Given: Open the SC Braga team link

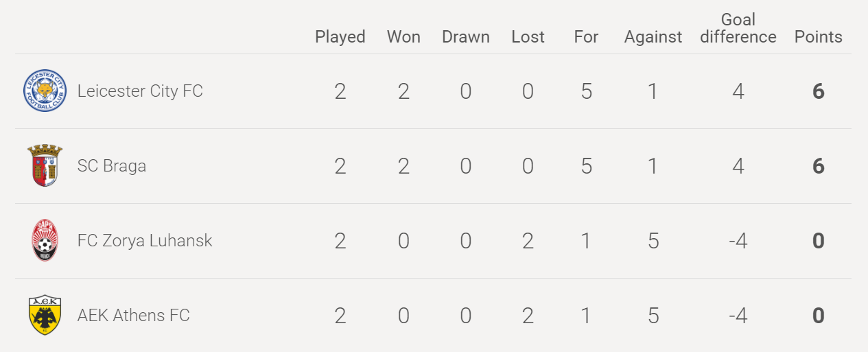Looking at the screenshot, I should click(112, 166).
